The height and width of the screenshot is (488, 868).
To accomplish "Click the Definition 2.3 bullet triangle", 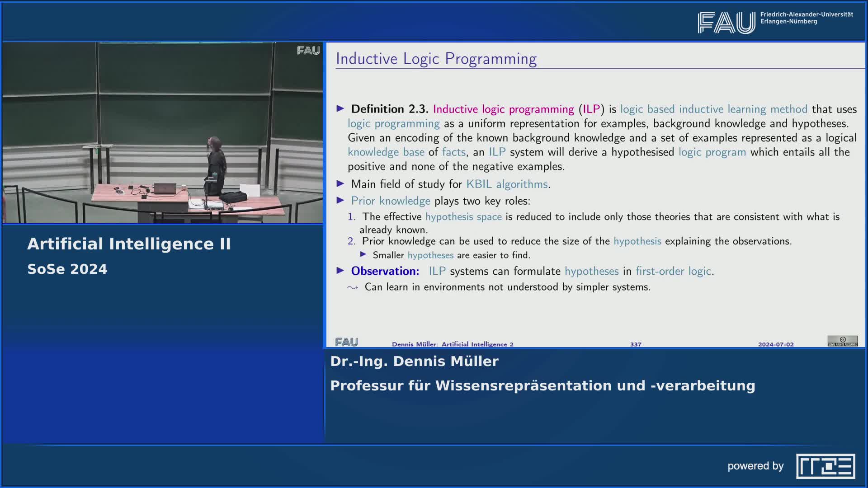I will (x=340, y=108).
